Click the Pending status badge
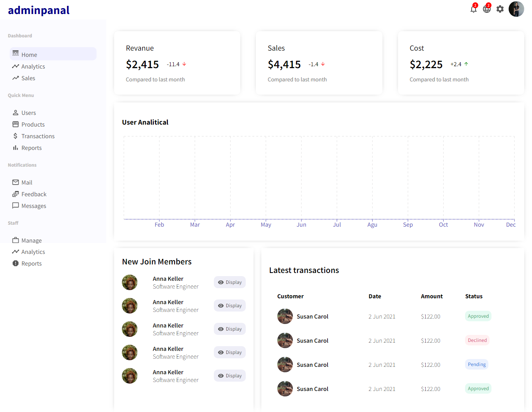The height and width of the screenshot is (412, 532). click(477, 364)
